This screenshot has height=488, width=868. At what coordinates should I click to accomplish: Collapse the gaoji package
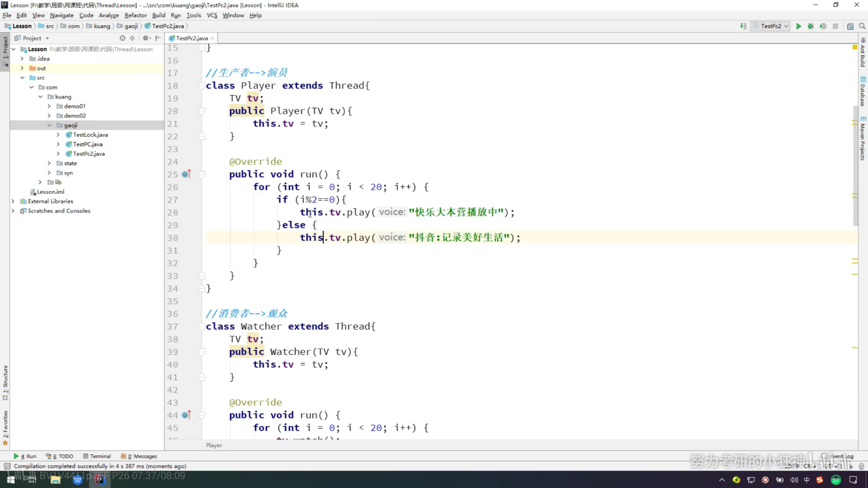pyautogui.click(x=49, y=125)
